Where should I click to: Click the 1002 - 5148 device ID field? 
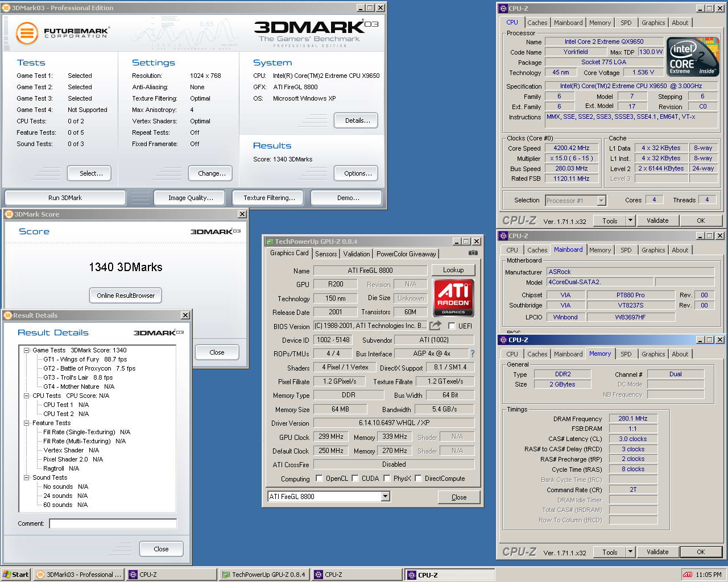tap(333, 340)
